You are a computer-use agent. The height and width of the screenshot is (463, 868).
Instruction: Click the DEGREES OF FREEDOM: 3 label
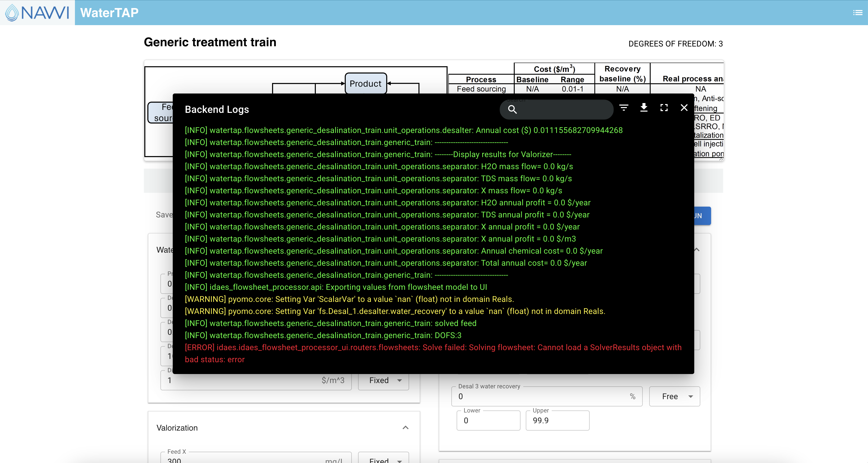coord(675,44)
